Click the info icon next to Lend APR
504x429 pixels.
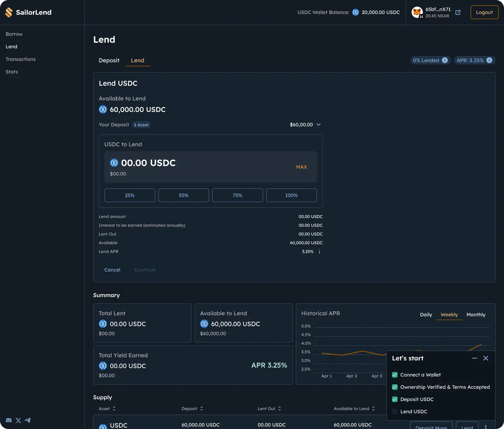(319, 252)
